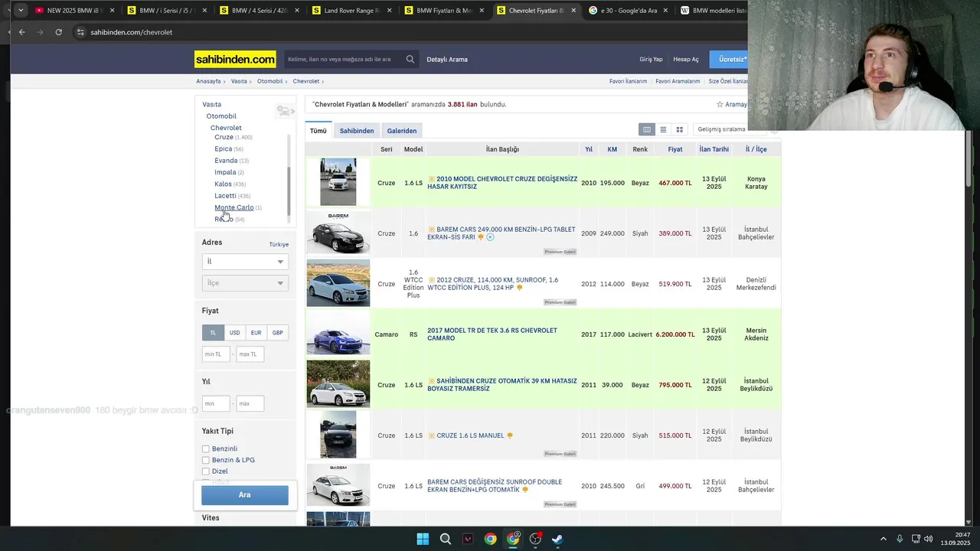Sort by the KM column header

click(x=612, y=149)
